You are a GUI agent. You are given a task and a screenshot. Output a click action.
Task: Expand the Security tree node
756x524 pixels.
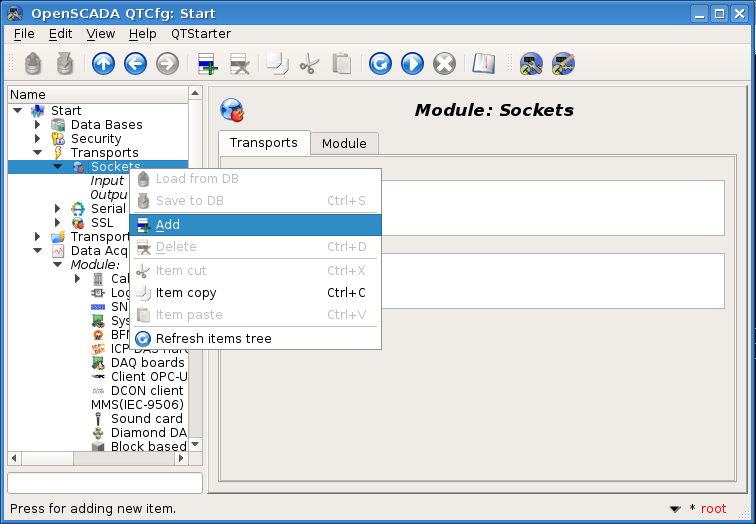[x=38, y=139]
